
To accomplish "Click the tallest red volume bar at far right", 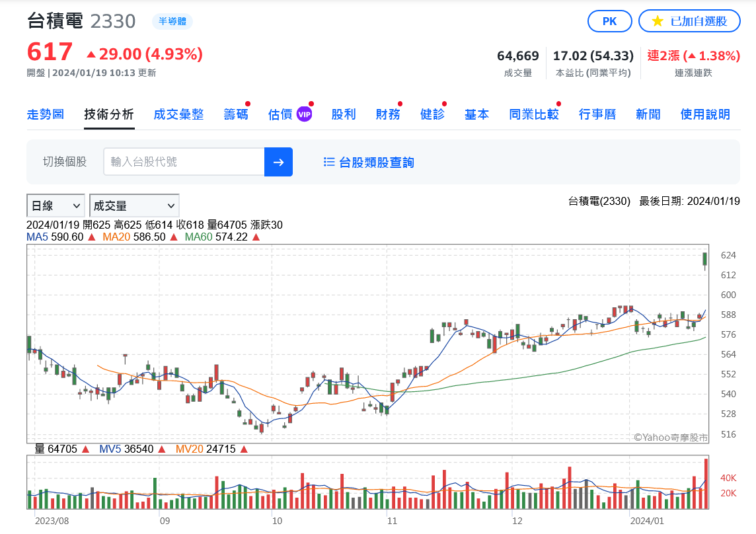I will (x=706, y=484).
